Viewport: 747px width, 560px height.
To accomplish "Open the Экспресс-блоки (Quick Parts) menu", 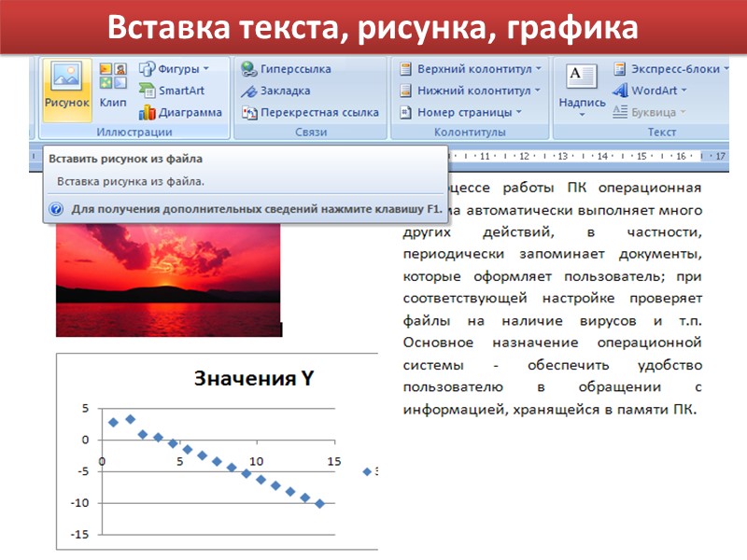I will [x=665, y=67].
